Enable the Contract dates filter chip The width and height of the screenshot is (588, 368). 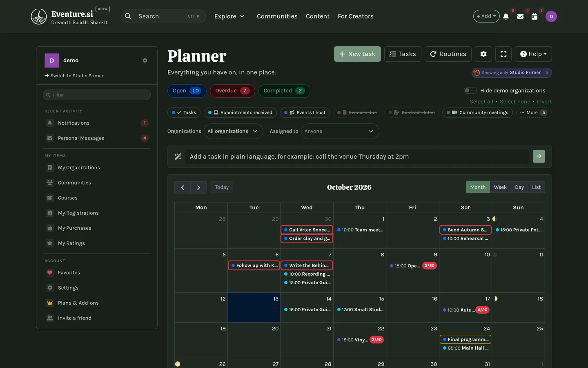(412, 112)
